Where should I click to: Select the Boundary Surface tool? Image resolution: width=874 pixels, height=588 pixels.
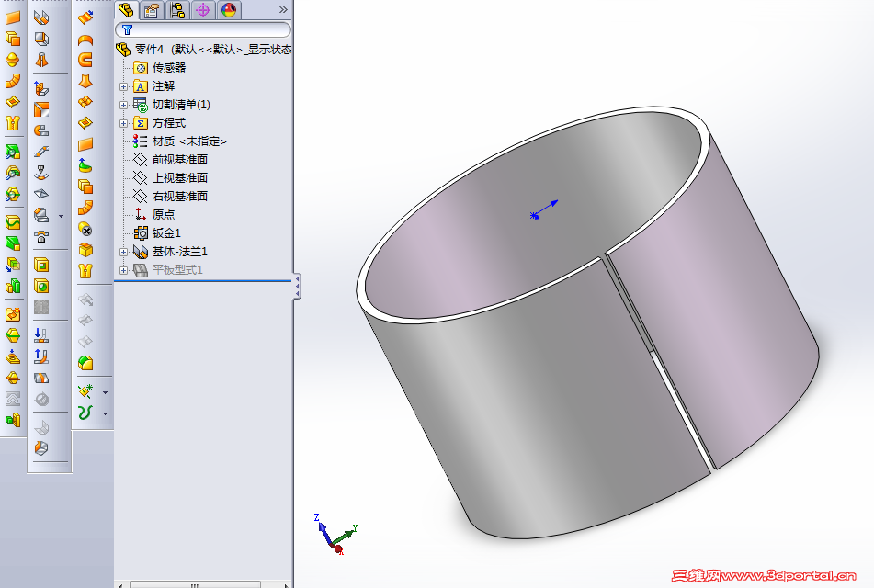pyautogui.click(x=85, y=102)
